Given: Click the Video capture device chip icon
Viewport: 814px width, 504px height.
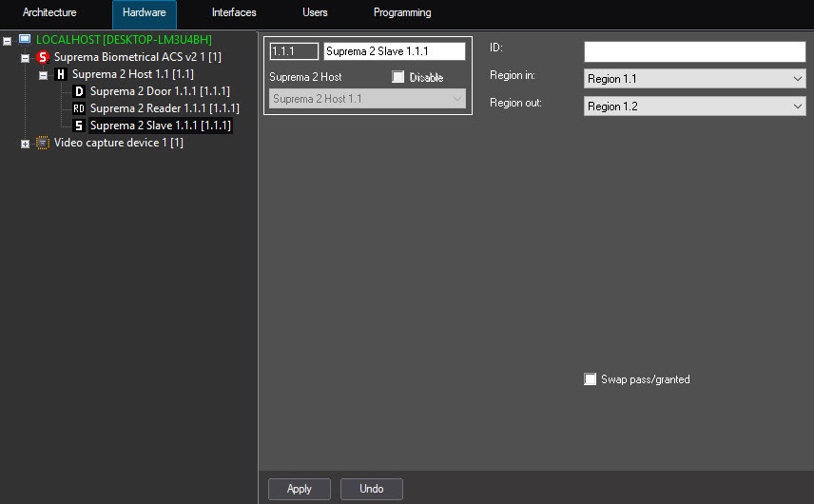Looking at the screenshot, I should point(43,143).
